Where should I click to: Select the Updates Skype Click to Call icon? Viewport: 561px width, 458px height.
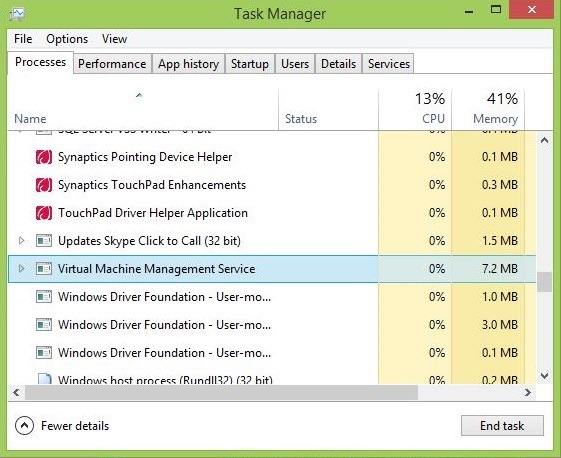[x=44, y=241]
